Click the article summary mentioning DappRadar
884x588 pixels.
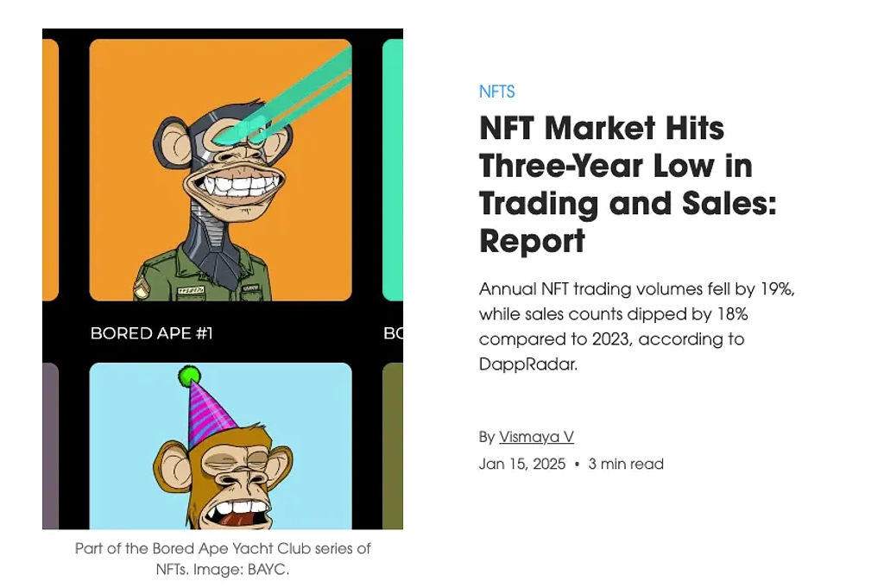click(636, 326)
